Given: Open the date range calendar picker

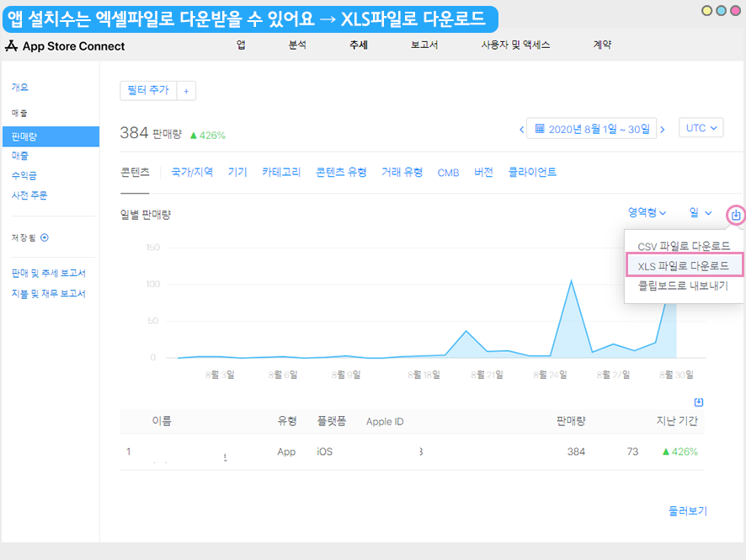Looking at the screenshot, I should (x=592, y=129).
